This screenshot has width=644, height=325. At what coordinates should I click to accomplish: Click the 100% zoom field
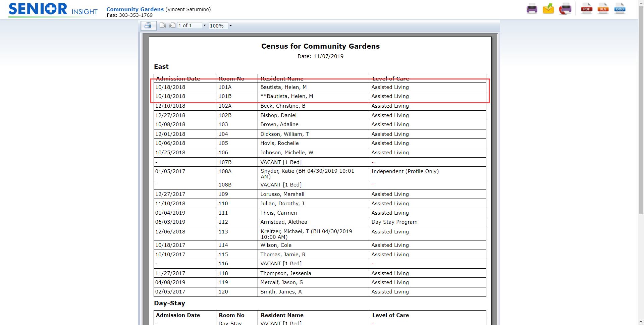(x=218, y=26)
